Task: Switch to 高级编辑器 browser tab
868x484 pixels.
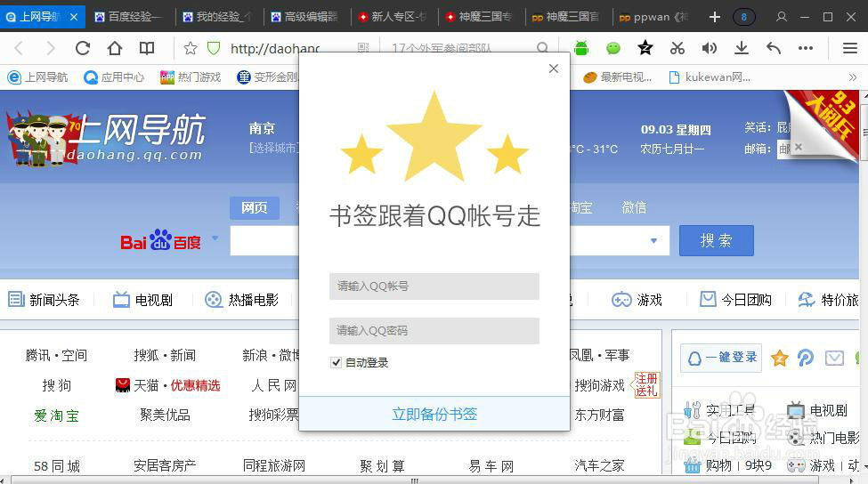Action: pyautogui.click(x=305, y=17)
